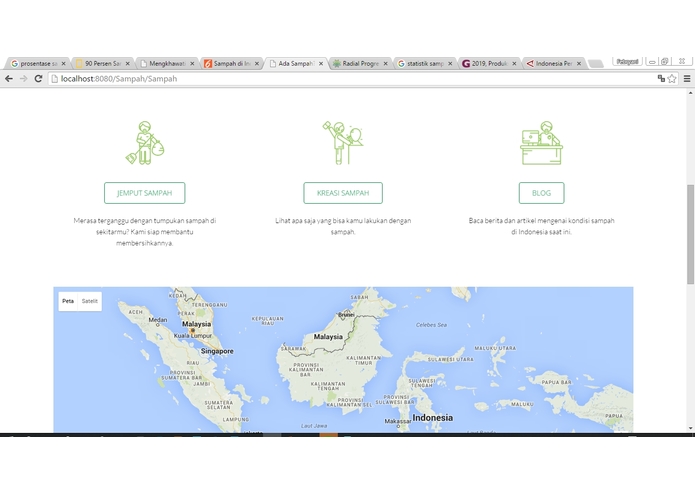Click the page vertical scrollbar thumb
Screen dimensions: 695x494
pos(690,234)
